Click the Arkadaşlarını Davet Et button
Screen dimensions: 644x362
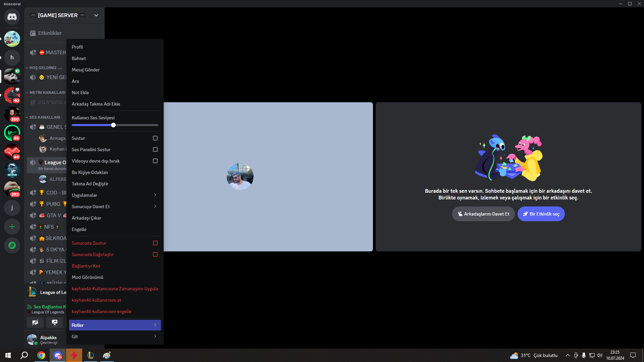click(483, 214)
